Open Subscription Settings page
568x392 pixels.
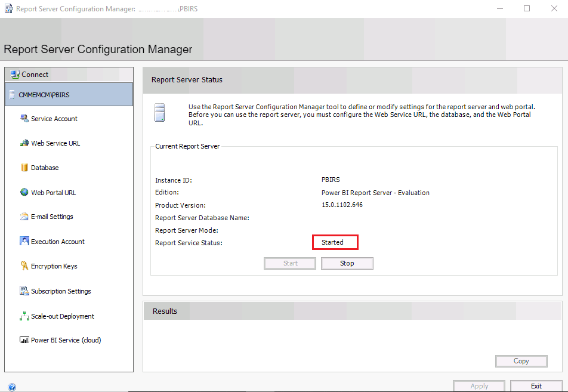coord(61,291)
